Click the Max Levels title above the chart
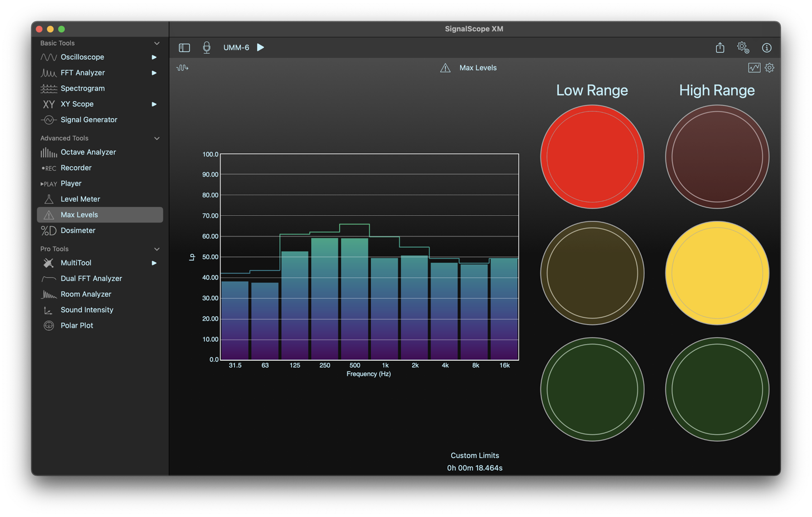The height and width of the screenshot is (517, 812). point(478,68)
